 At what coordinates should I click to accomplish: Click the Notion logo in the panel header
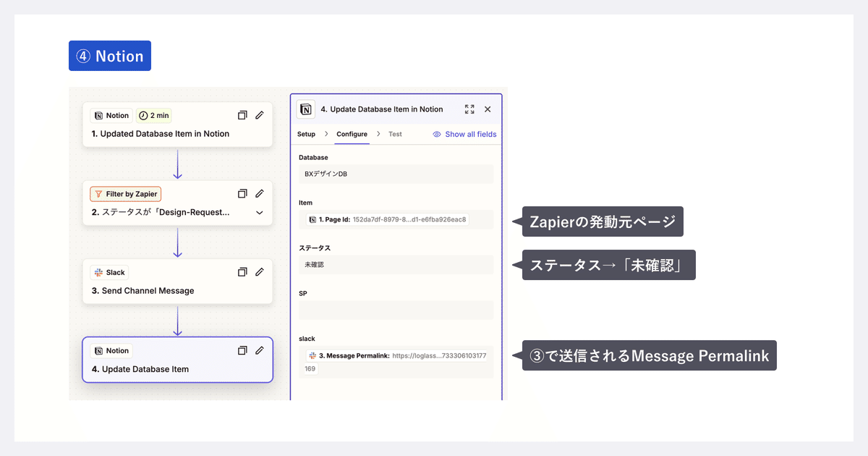[306, 109]
